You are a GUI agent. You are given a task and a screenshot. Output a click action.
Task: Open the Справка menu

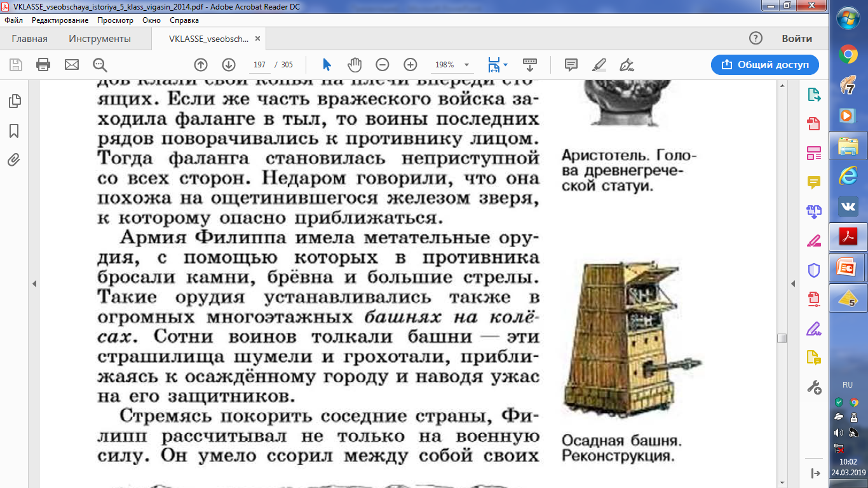[x=184, y=20]
